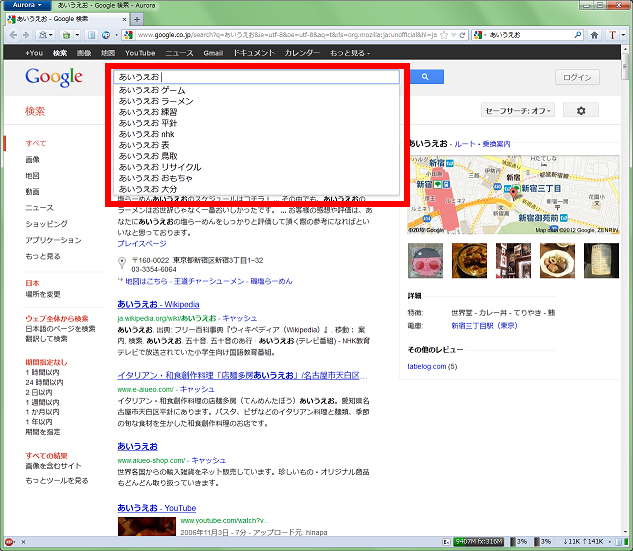Choose suggestion あいうえお nhk
Image resolution: width=633 pixels, height=551 pixels.
(x=257, y=134)
